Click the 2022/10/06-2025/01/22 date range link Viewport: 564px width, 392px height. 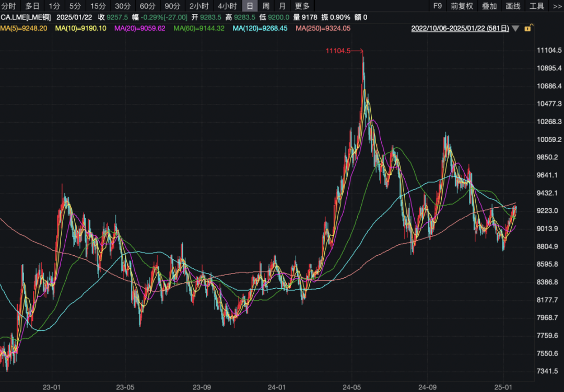point(460,28)
